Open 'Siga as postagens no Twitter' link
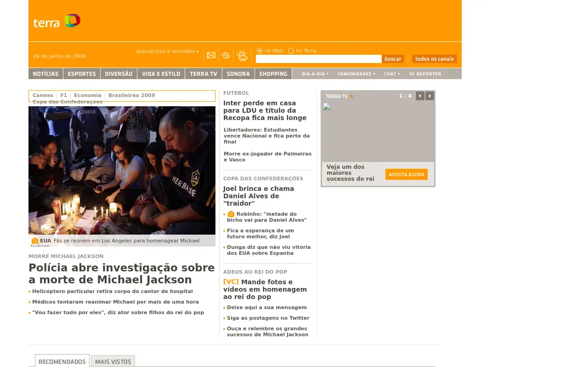 coord(268,318)
